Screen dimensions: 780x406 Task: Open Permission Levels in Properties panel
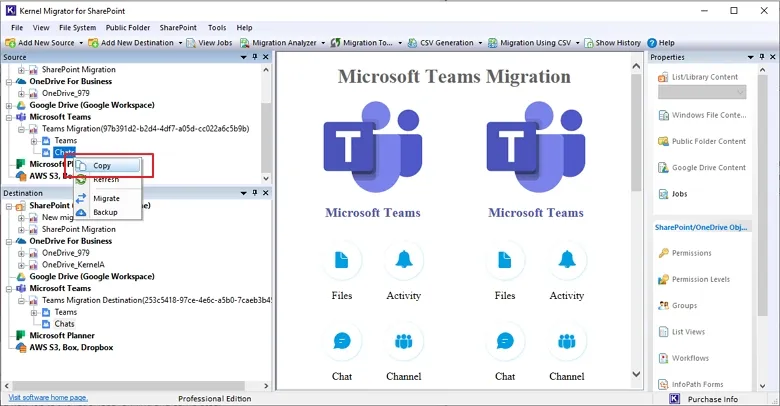pyautogui.click(x=694, y=279)
